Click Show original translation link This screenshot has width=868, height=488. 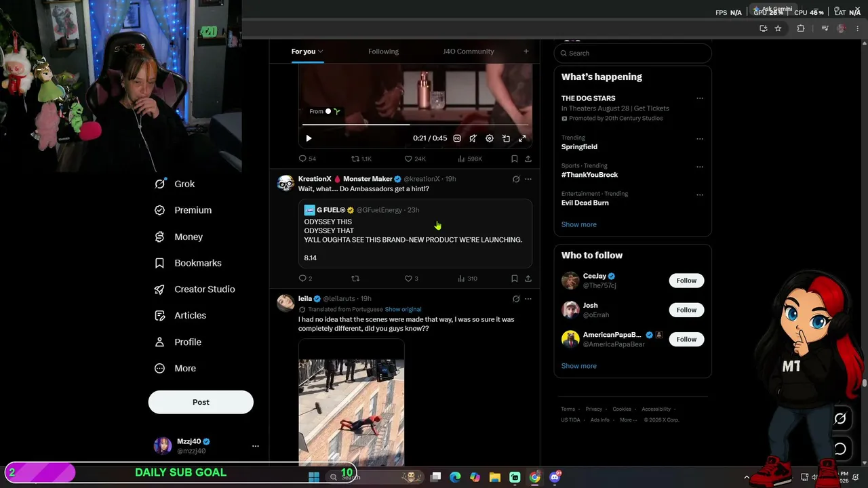click(403, 310)
